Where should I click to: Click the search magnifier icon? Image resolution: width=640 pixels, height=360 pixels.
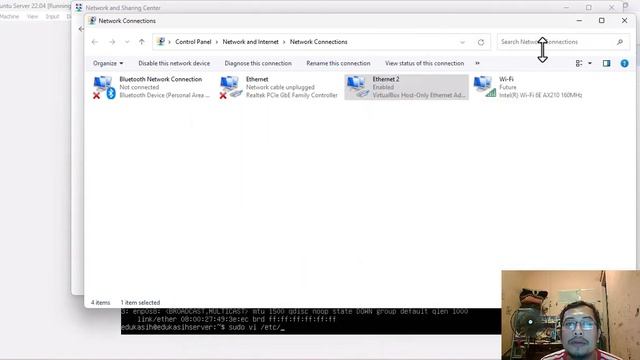(x=620, y=42)
